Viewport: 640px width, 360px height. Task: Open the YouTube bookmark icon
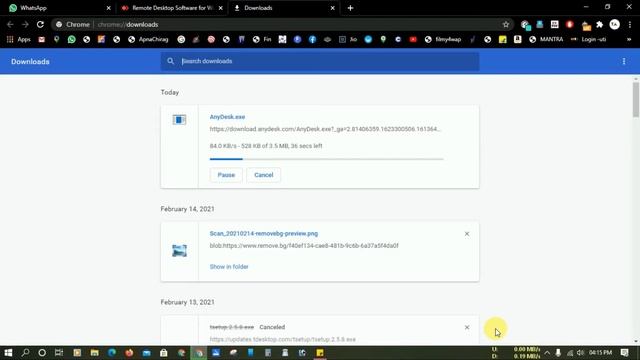click(413, 40)
